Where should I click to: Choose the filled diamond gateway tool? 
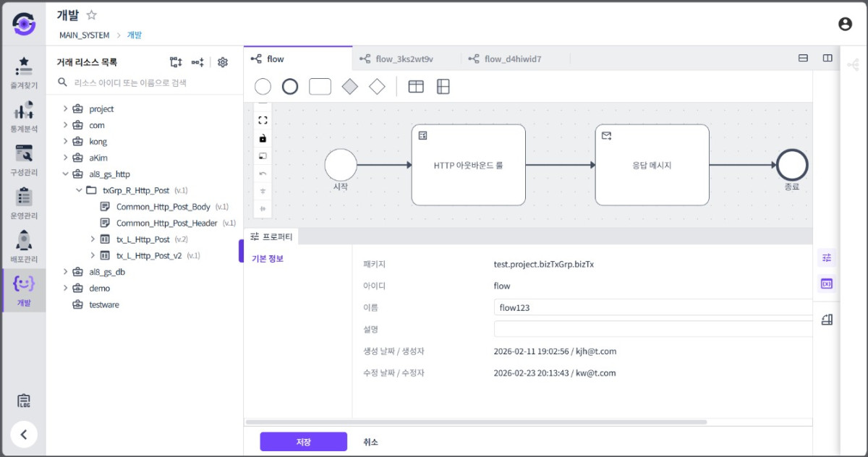349,87
